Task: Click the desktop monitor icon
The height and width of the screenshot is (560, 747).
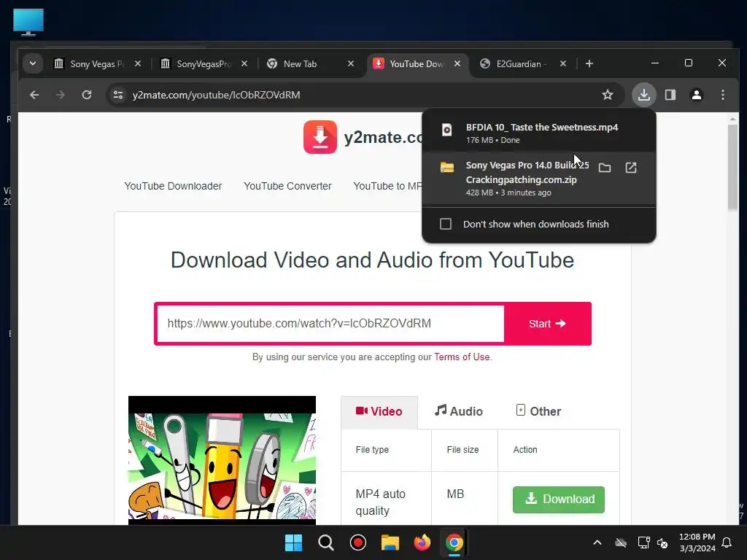Action: 28,22
